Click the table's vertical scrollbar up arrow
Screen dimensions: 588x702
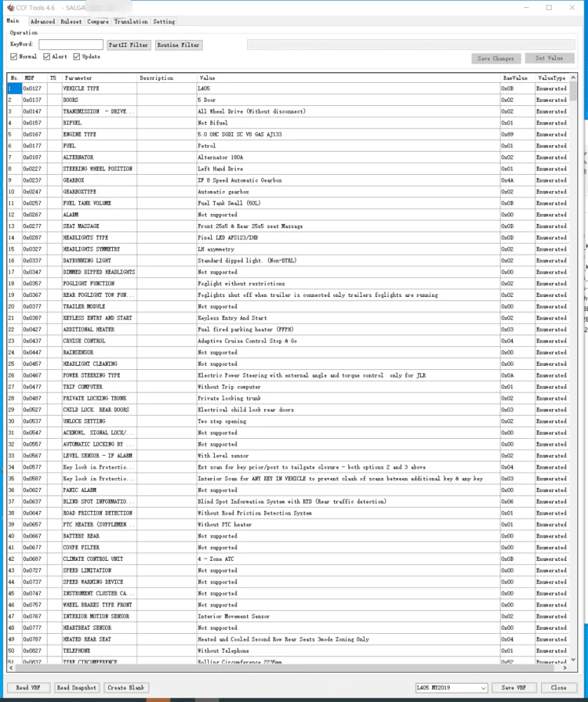tap(573, 78)
